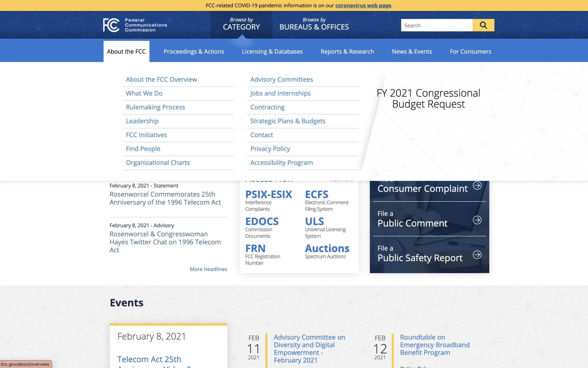Select the About the FCC tab
The image size is (588, 368).
126,51
